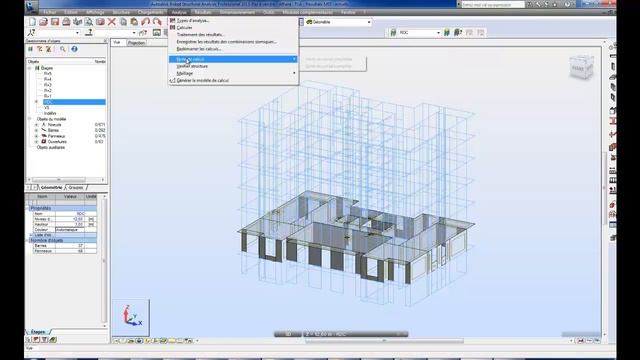The image size is (640, 360).
Task: Expand the Panneaux tree node
Action: point(36,136)
